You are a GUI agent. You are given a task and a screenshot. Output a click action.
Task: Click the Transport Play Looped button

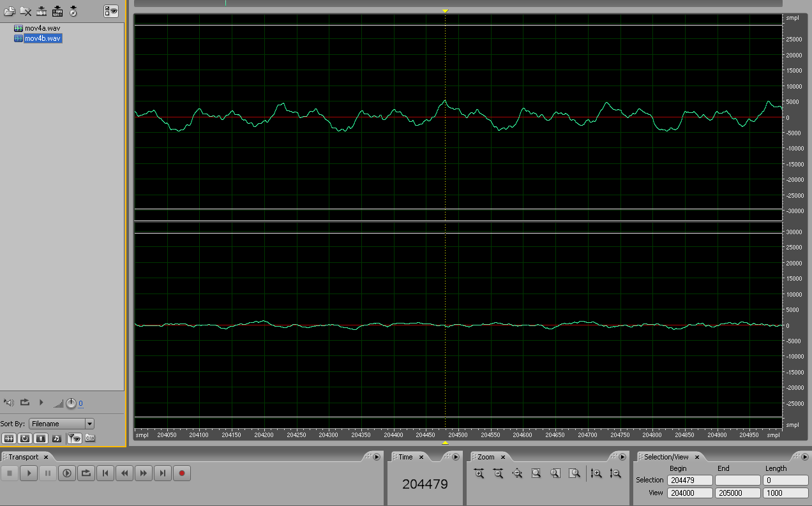click(86, 473)
